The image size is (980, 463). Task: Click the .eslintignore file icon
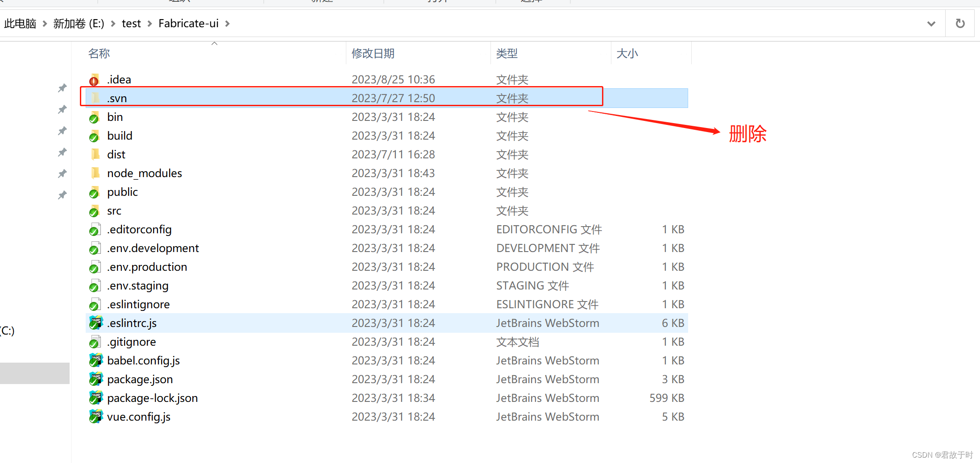pos(95,304)
